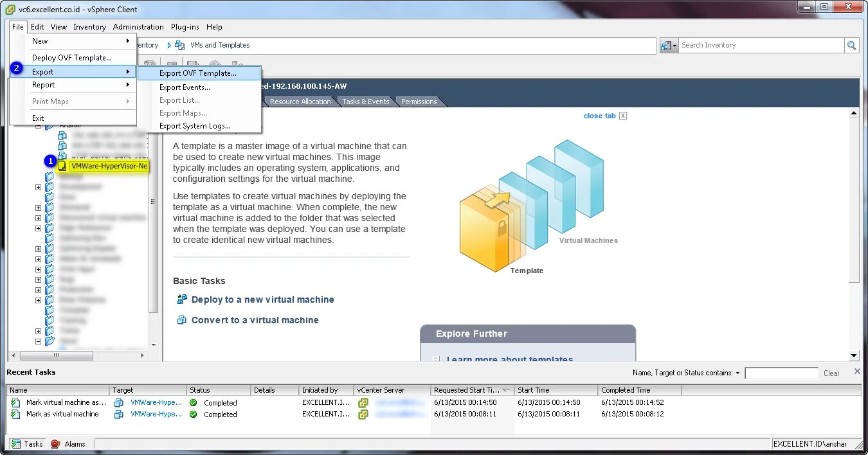Sort tasks by Name column header
This screenshot has width=868, height=455.
(x=58, y=390)
